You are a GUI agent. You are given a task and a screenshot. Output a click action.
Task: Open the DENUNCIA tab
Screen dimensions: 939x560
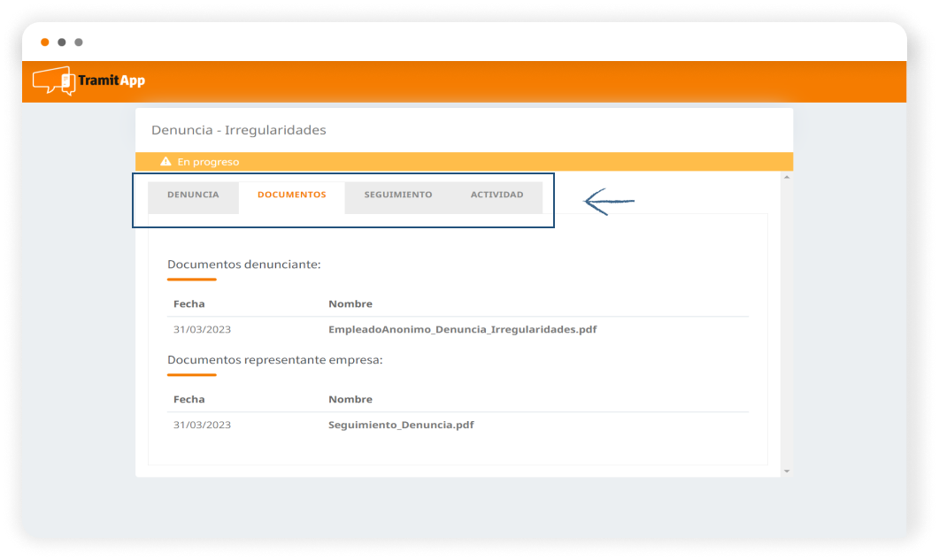tap(193, 195)
